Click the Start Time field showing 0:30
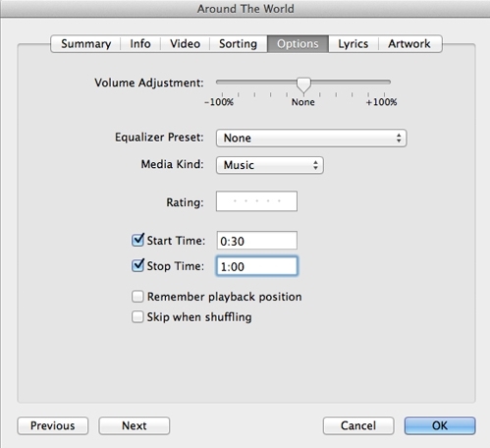Screen dimensions: 490x448 point(257,241)
